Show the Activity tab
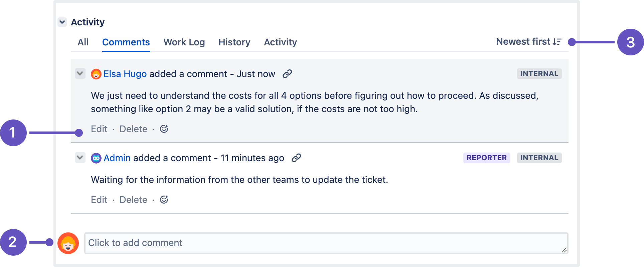The image size is (644, 267). point(280,42)
